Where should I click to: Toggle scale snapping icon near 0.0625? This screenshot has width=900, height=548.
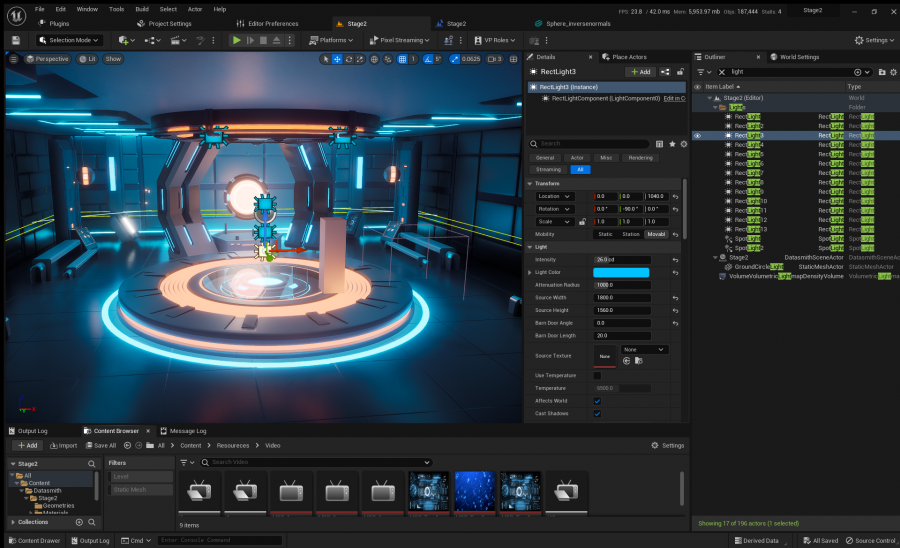point(455,59)
